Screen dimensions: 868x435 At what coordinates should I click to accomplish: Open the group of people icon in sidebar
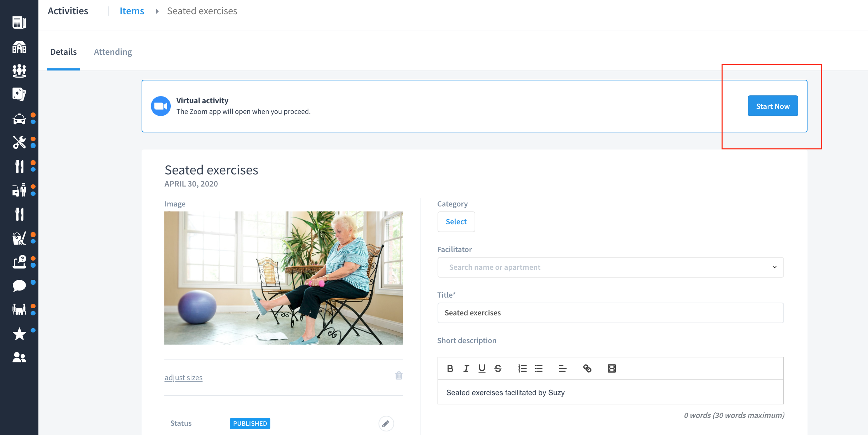pos(19,71)
